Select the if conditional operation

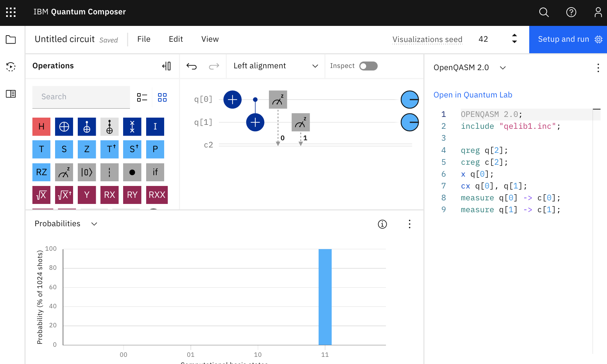(x=155, y=172)
